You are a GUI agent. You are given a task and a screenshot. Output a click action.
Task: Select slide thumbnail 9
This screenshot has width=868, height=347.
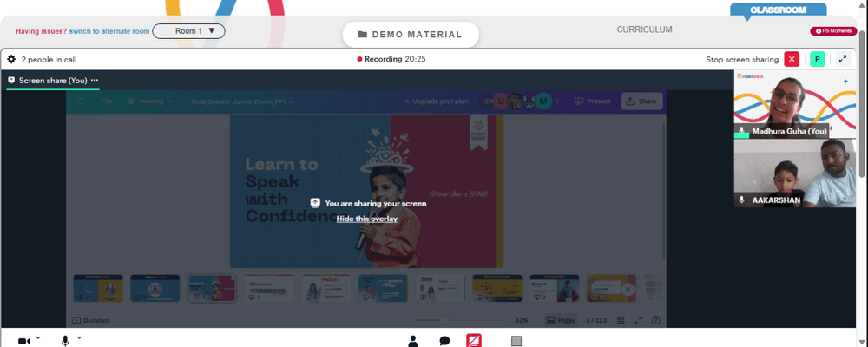click(554, 288)
